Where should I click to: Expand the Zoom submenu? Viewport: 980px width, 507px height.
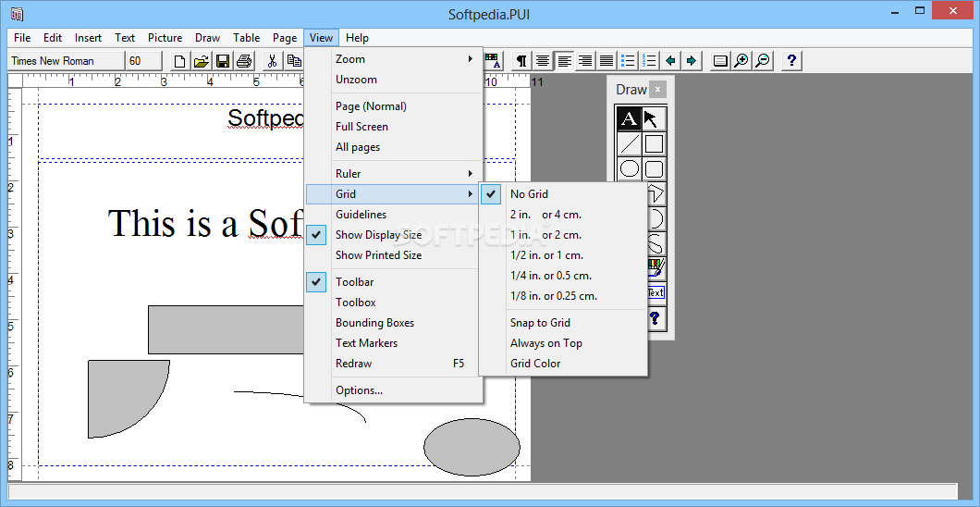[x=394, y=59]
